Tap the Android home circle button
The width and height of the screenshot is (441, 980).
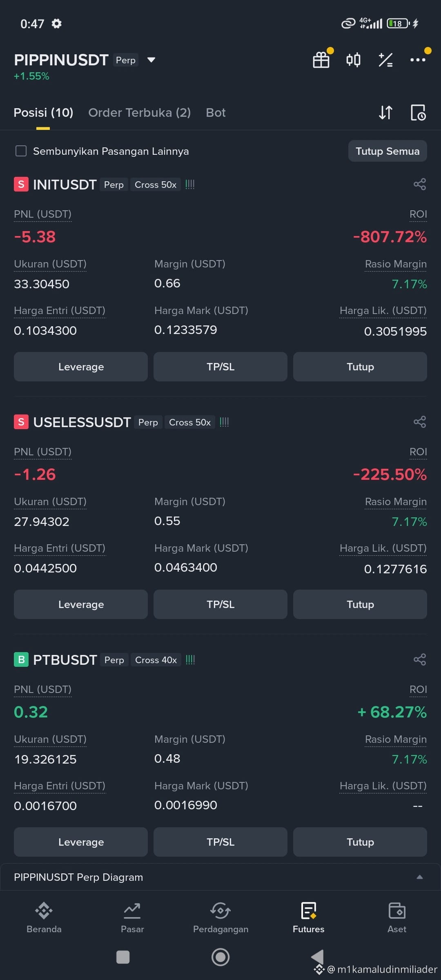220,957
